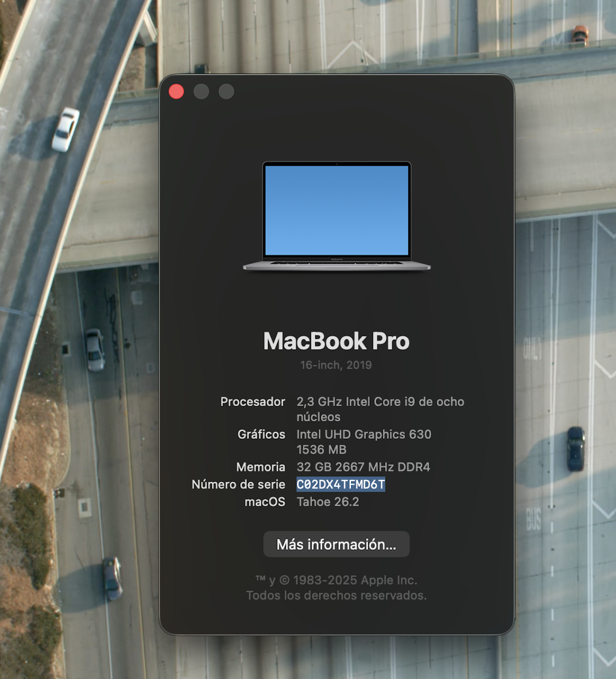The image size is (616, 679).
Task: Click the 2,3 GHz Intel Core i9 value
Action: (x=380, y=402)
